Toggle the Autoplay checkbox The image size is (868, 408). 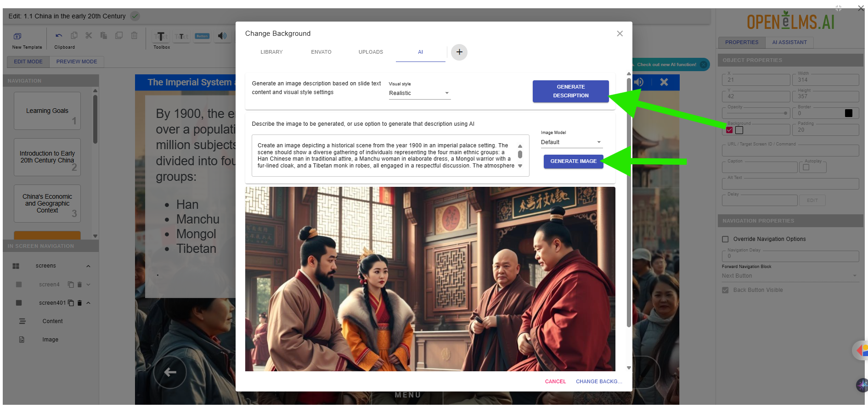806,168
